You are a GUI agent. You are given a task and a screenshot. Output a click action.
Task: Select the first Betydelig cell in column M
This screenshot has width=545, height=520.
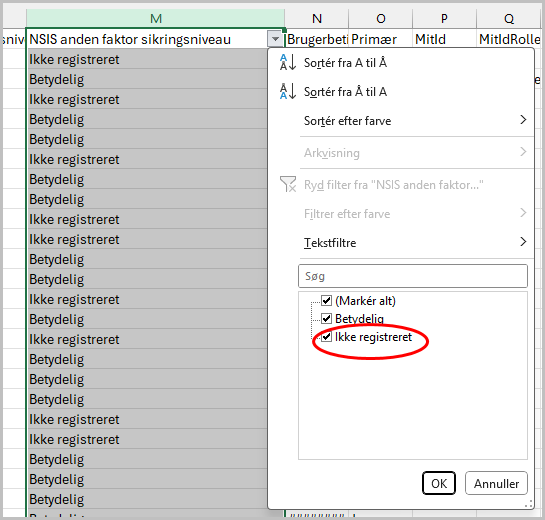(147, 79)
